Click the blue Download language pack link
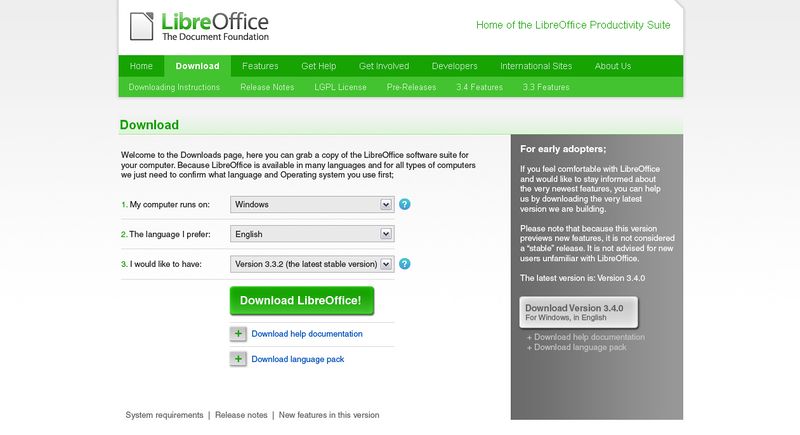The image size is (800, 435). (x=298, y=359)
